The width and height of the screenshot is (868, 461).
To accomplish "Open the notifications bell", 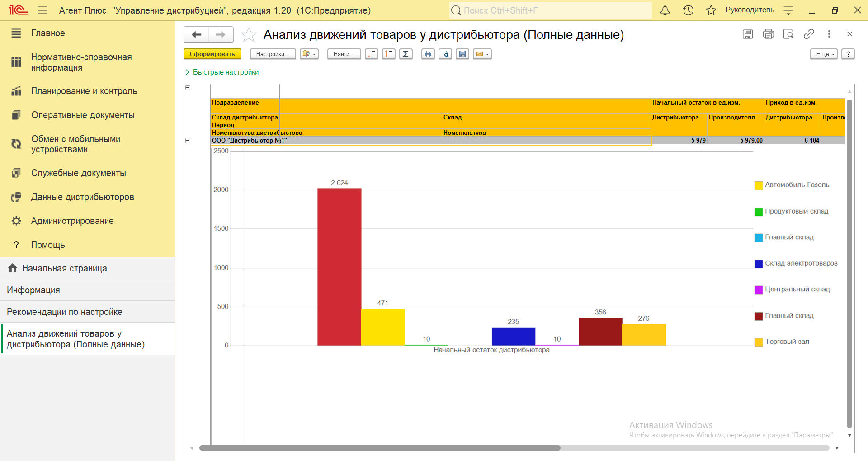I will 665,10.
